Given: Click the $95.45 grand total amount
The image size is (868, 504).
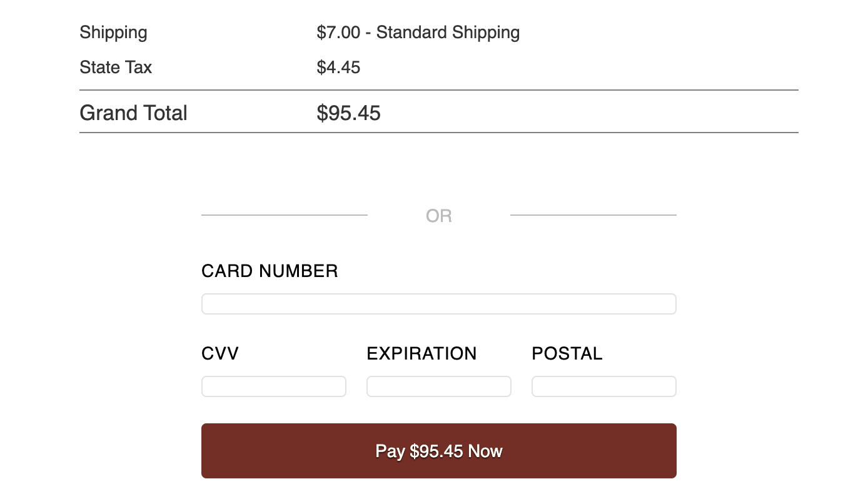Looking at the screenshot, I should click(348, 113).
